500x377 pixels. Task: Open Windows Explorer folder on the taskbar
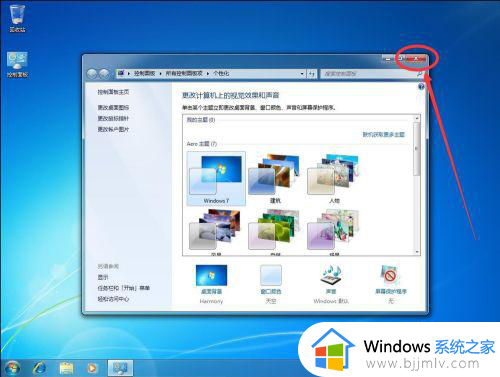(66, 368)
